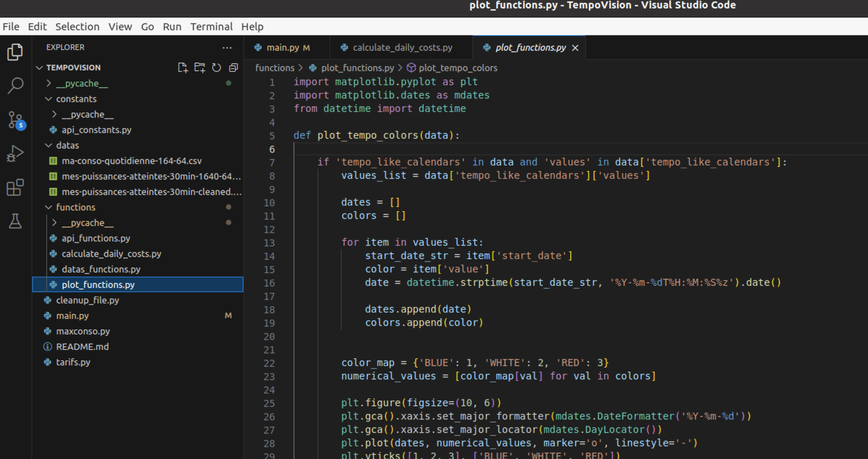Screen dimensions: 868x459
Task: Click the Python icon on calculate_daily_costs.py tab
Action: tap(344, 48)
